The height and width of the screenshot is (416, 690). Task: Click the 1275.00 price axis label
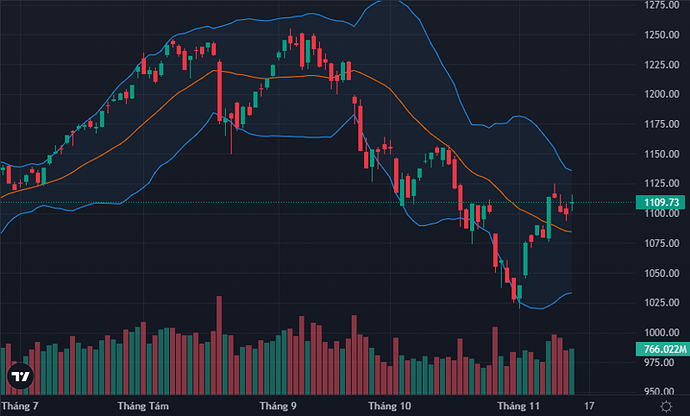click(x=663, y=5)
